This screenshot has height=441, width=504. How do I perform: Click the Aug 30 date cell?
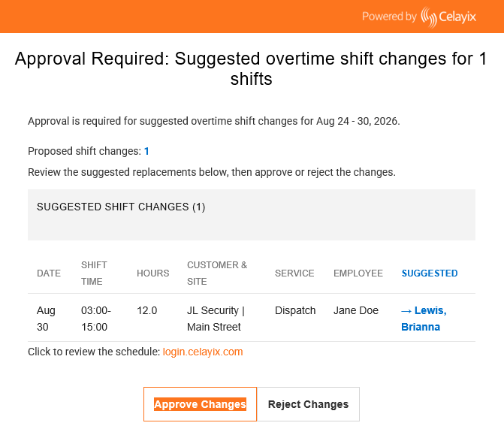coord(46,319)
